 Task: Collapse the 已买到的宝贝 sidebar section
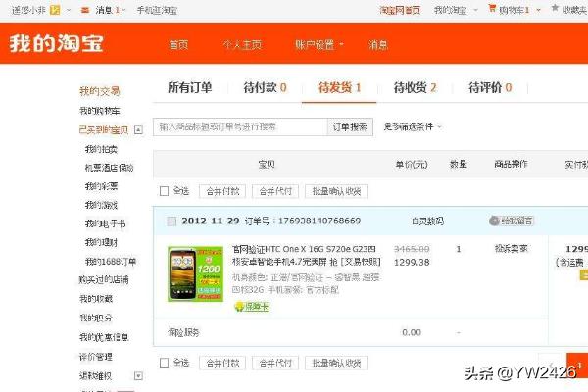(138, 130)
